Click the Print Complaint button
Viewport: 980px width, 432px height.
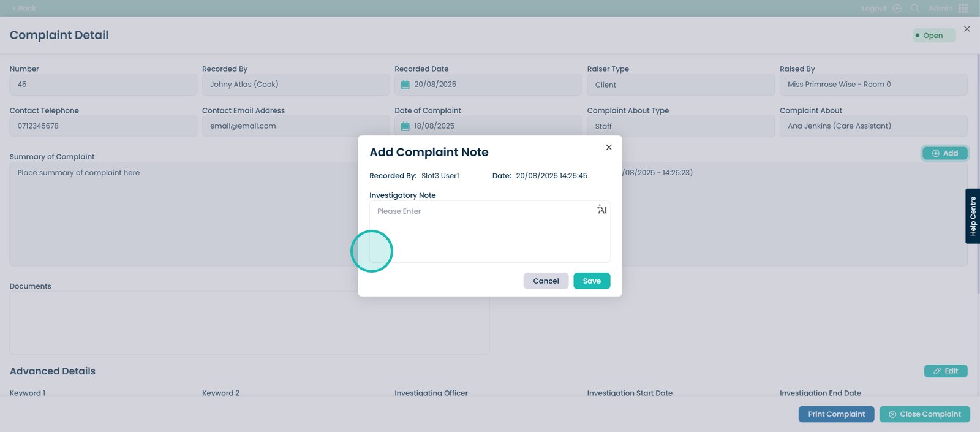[835, 414]
